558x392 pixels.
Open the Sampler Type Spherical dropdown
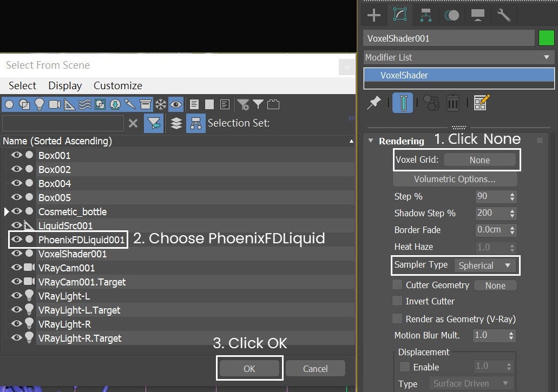(485, 265)
